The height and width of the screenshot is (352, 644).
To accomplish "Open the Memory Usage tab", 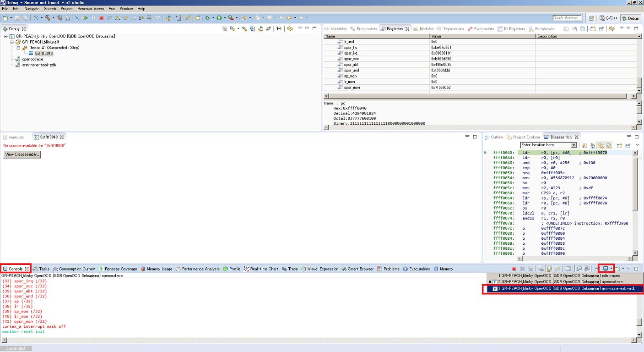I will 156,269.
